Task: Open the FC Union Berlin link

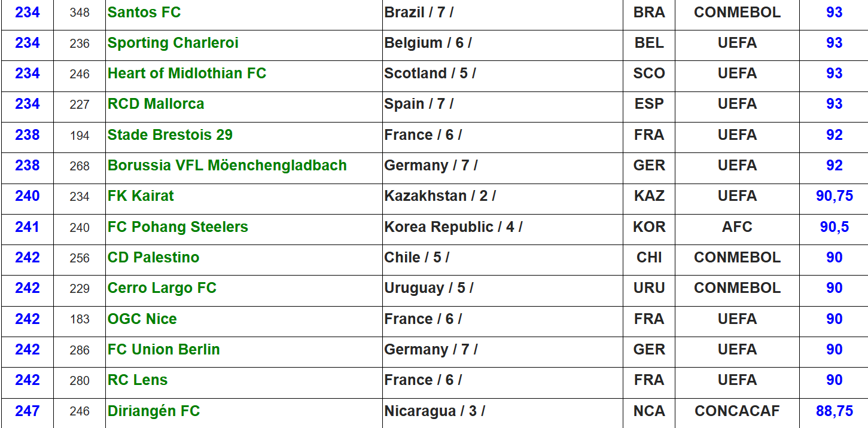Action: (163, 350)
